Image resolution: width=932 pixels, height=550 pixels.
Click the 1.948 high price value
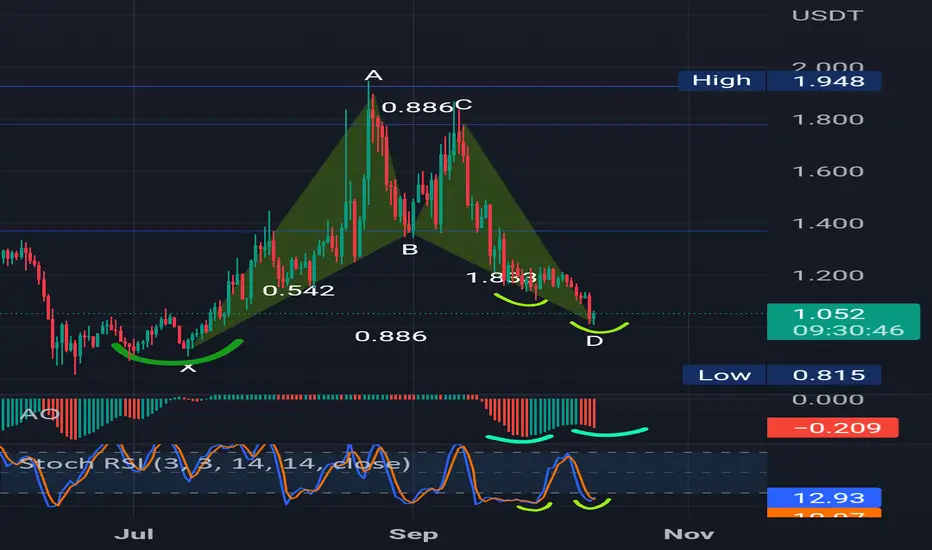coord(824,81)
